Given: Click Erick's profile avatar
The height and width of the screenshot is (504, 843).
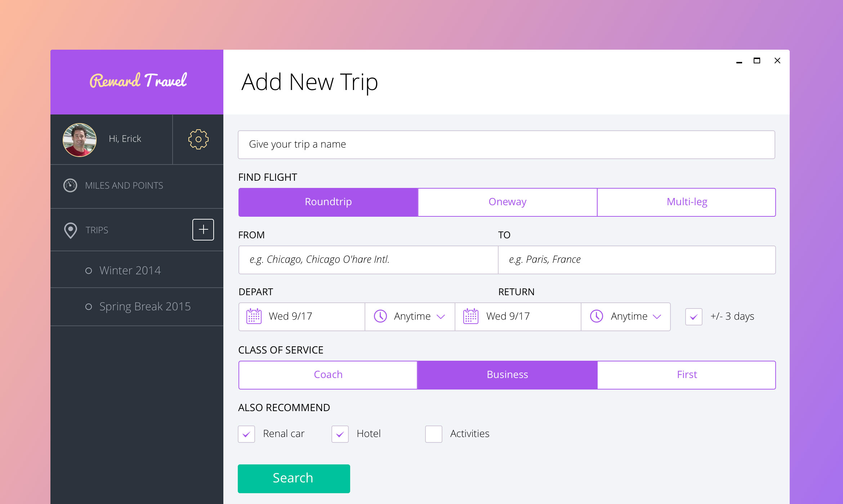Looking at the screenshot, I should (80, 140).
